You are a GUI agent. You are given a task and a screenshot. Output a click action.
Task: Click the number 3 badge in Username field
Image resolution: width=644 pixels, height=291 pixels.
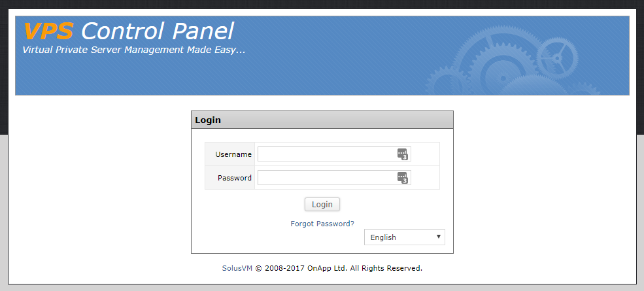pyautogui.click(x=405, y=157)
